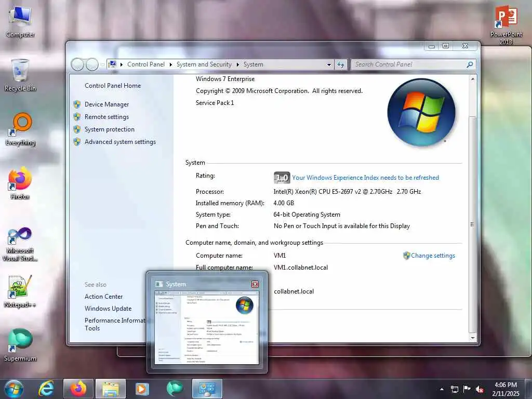The height and width of the screenshot is (399, 532).
Task: Click the Back navigation button
Action: [x=78, y=64]
